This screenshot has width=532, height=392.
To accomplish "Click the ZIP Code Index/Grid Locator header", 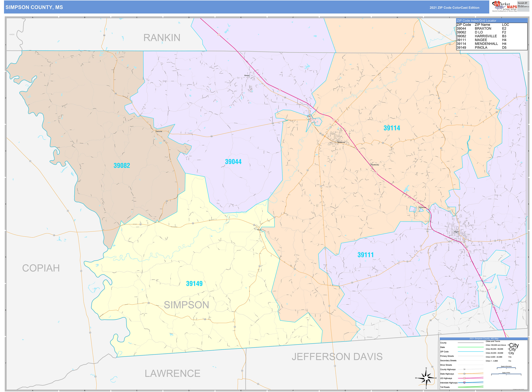I will pos(492,21).
